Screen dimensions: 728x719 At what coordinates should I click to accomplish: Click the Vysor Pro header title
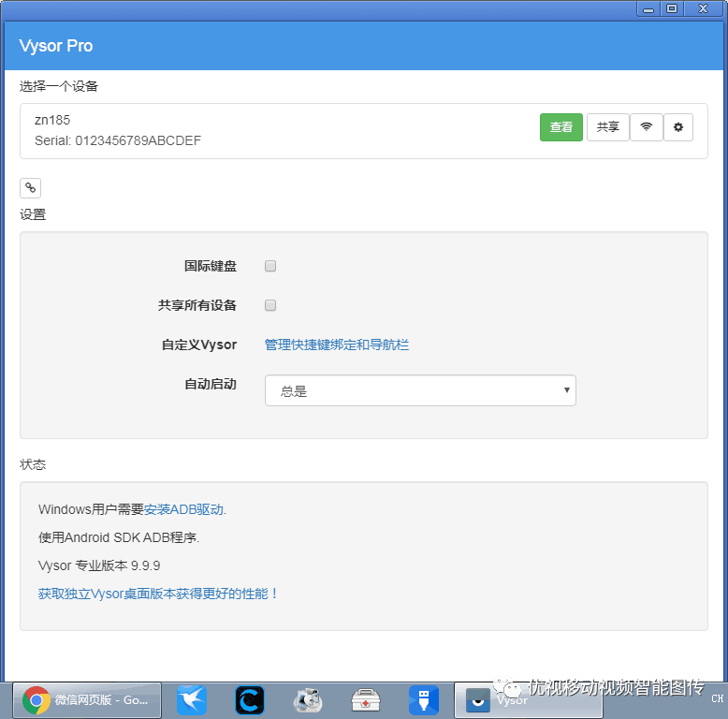click(x=56, y=46)
